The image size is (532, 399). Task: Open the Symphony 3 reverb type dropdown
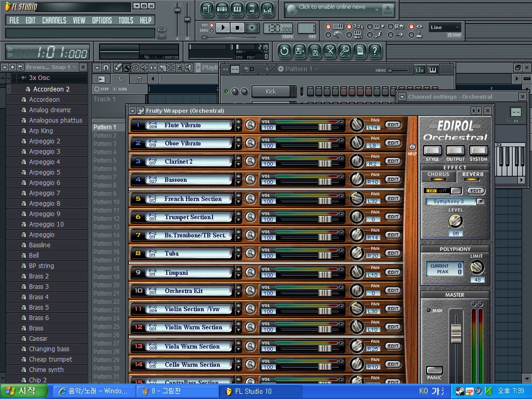(481, 202)
